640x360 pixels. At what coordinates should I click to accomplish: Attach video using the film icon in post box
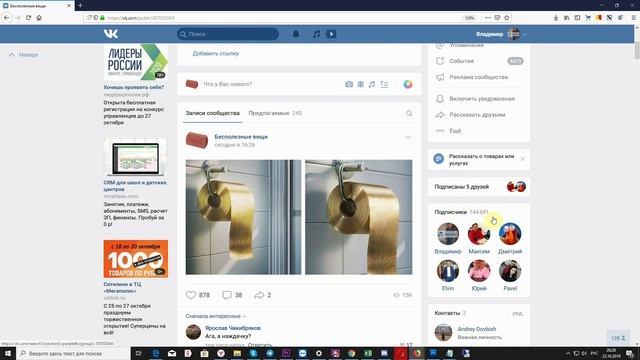click(360, 84)
